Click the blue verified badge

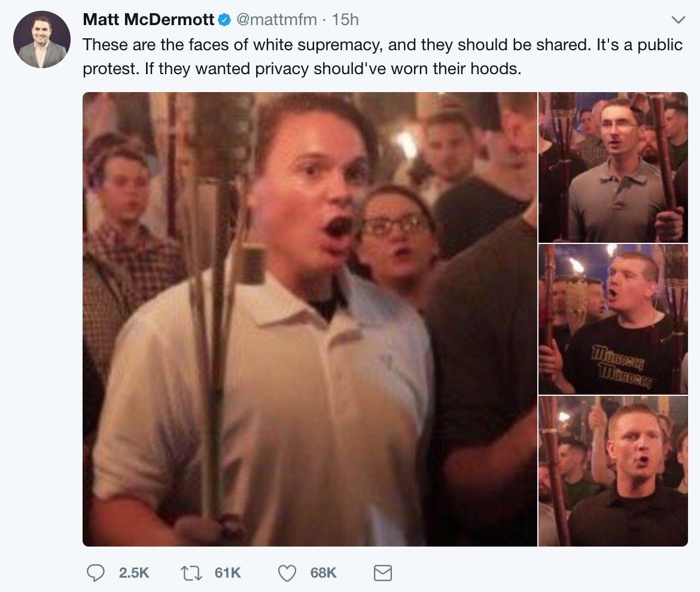pos(224,20)
